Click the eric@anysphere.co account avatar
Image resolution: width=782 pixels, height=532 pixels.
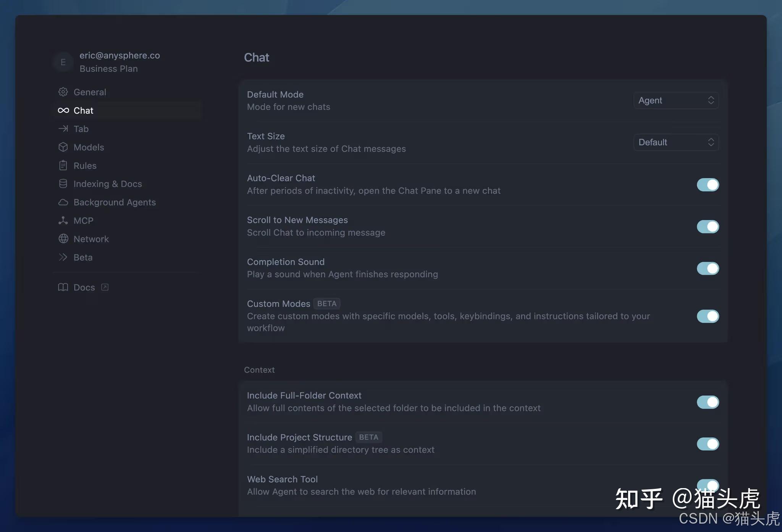tap(63, 62)
